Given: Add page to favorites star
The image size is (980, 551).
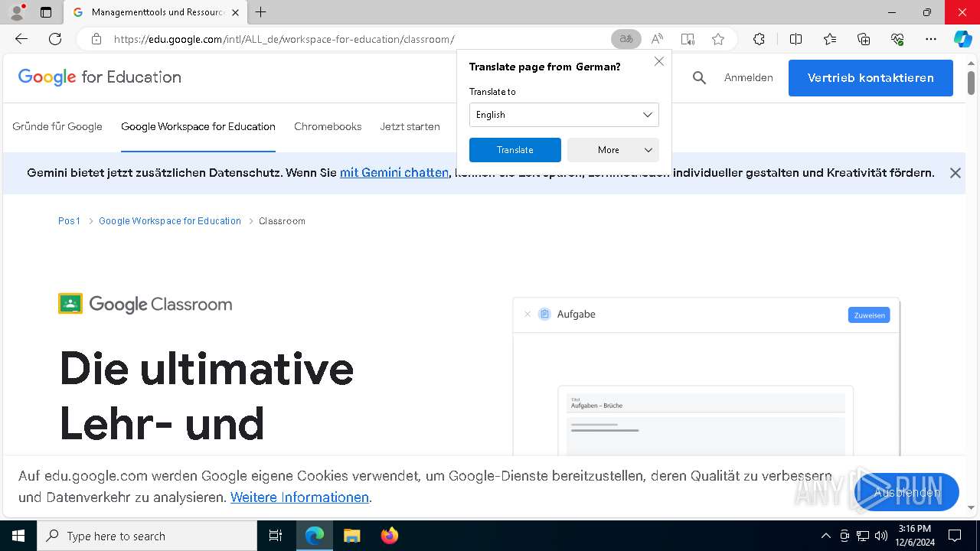Looking at the screenshot, I should pos(718,39).
